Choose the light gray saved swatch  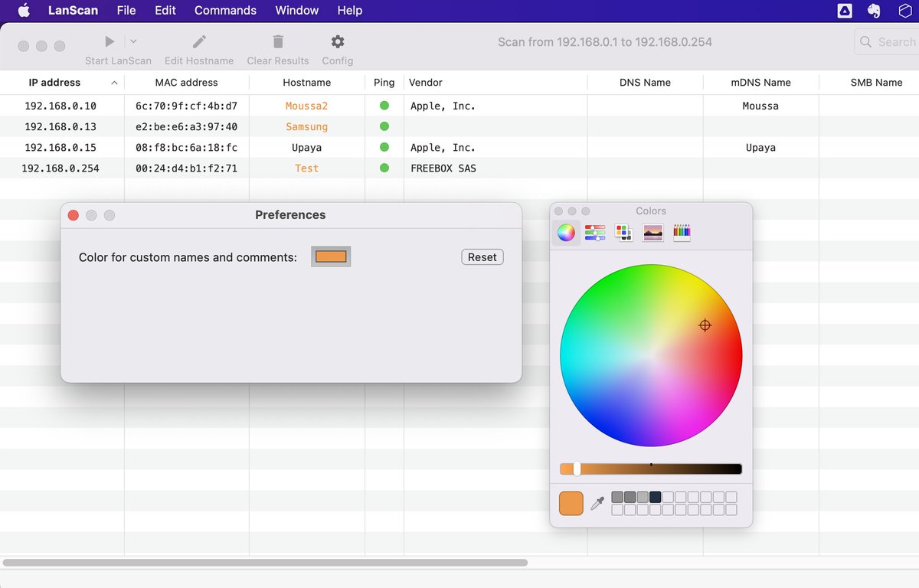point(643,497)
